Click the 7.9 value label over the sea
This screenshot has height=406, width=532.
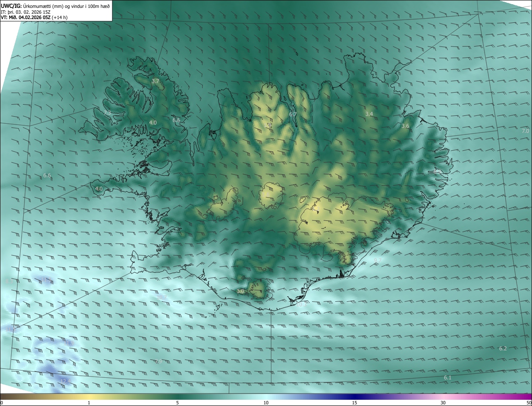tap(158, 362)
